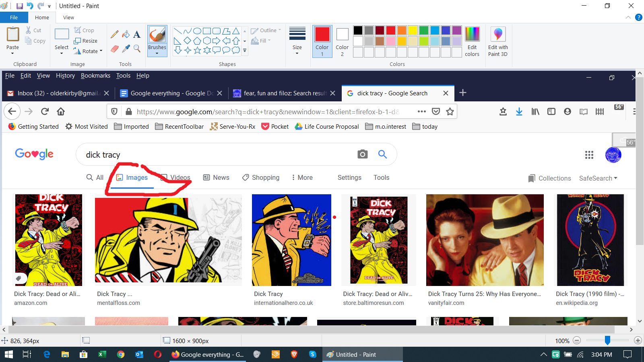The width and height of the screenshot is (644, 362).
Task: Zoom out using the minus button
Action: (577, 341)
